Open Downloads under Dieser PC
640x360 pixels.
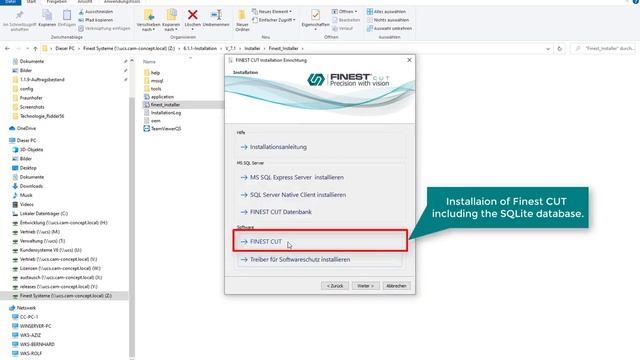[x=27, y=186]
